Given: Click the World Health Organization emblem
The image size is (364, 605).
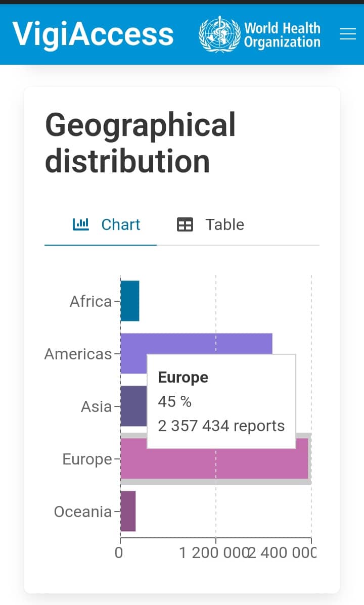Looking at the screenshot, I should pos(219,34).
